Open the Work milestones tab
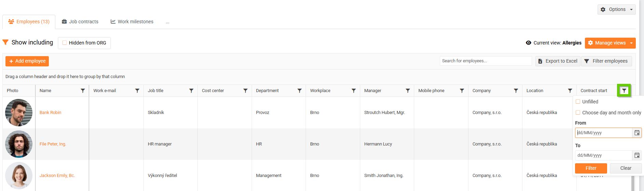Screen dimensions: 644x191 [x=132, y=22]
